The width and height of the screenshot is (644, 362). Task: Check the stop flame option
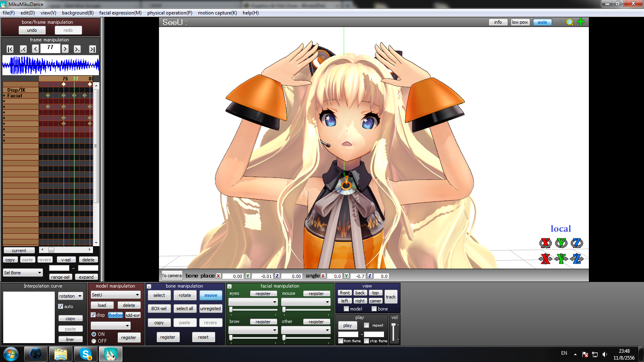pyautogui.click(x=366, y=341)
